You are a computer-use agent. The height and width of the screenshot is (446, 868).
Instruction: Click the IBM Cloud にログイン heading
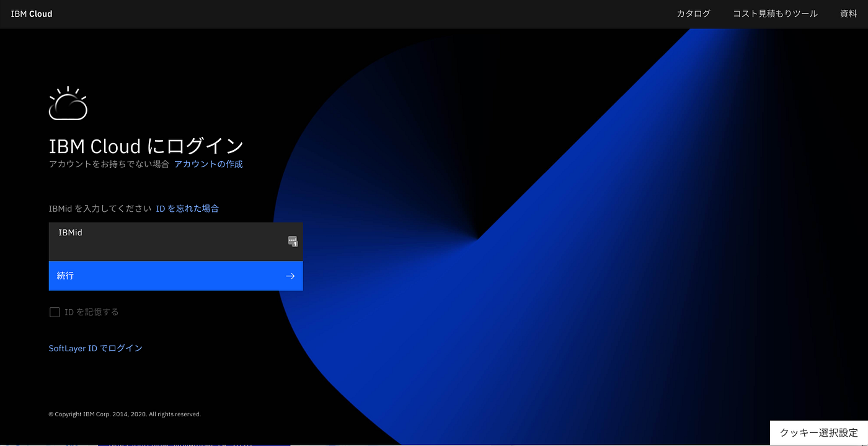146,146
